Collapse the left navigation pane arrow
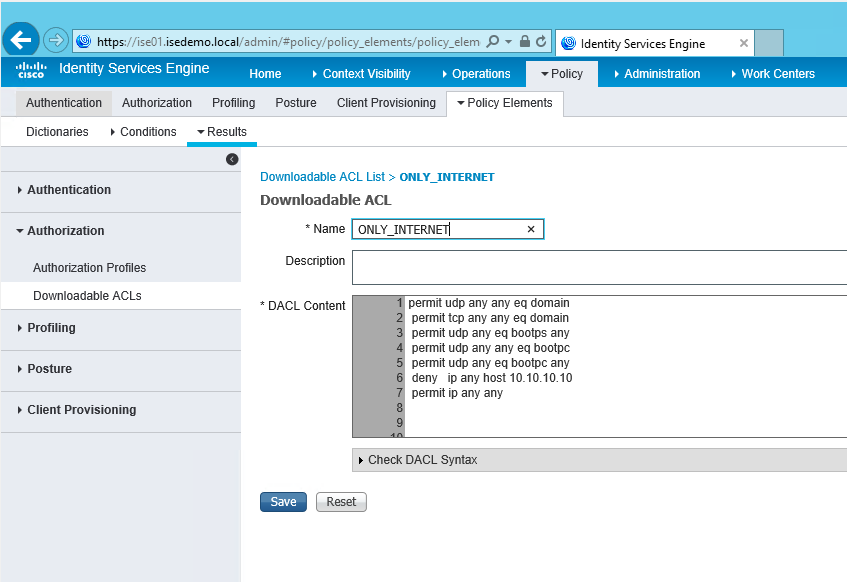Image resolution: width=847 pixels, height=582 pixels. (232, 159)
